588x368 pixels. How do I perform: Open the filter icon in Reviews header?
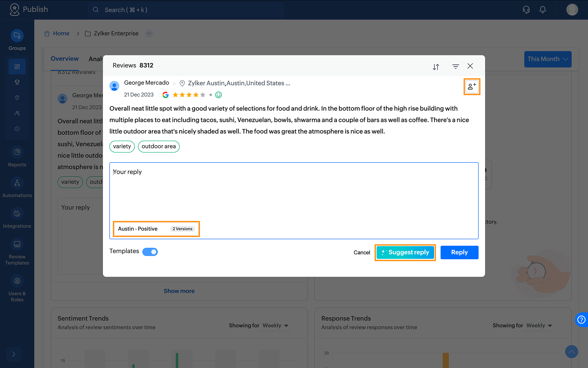456,66
